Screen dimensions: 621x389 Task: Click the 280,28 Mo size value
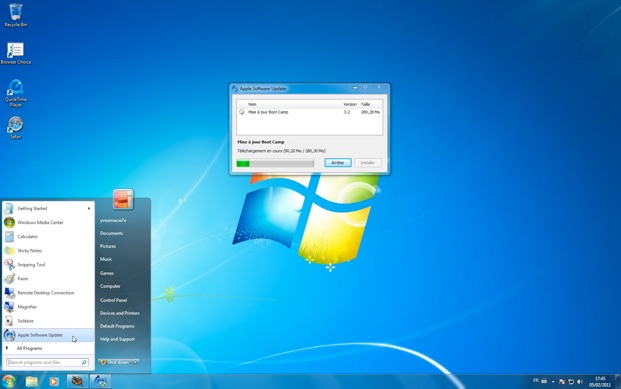click(370, 112)
